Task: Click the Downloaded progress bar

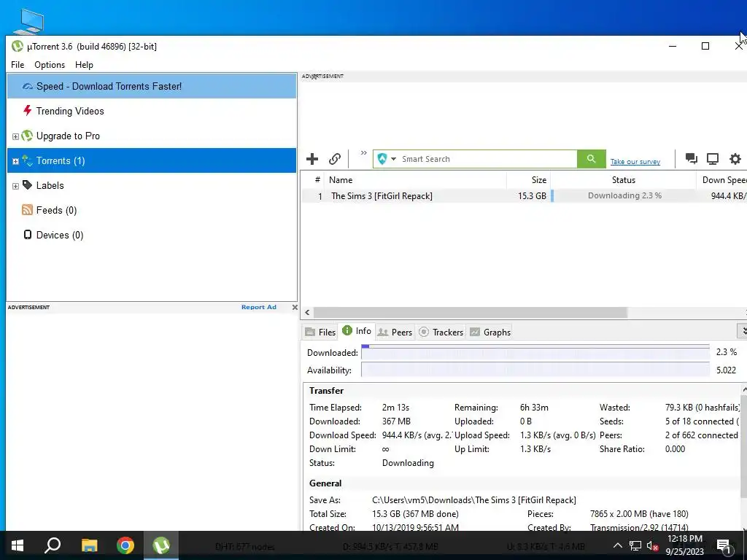Action: [x=535, y=353]
